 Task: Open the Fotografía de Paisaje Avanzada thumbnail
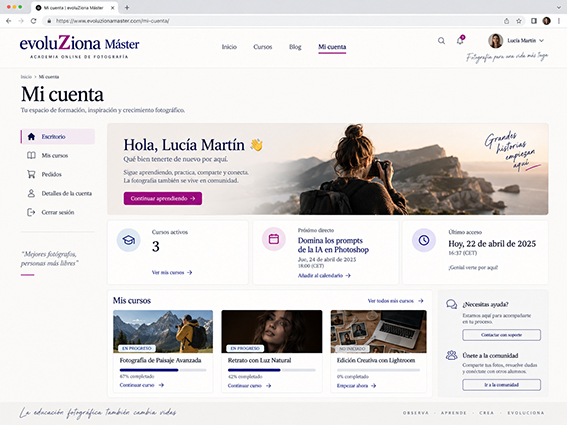[163, 331]
